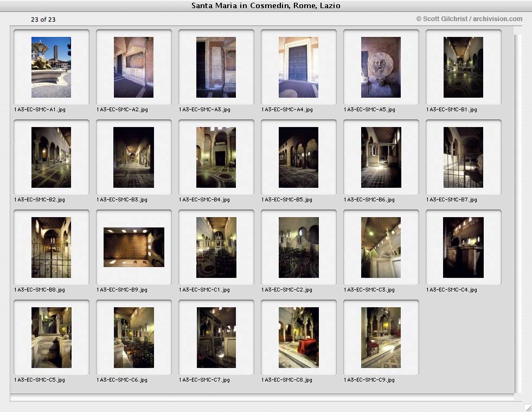The image size is (532, 412).
Task: Open the thumbnail 1A3-EC-SMC-C3.jpg
Action: tap(381, 248)
